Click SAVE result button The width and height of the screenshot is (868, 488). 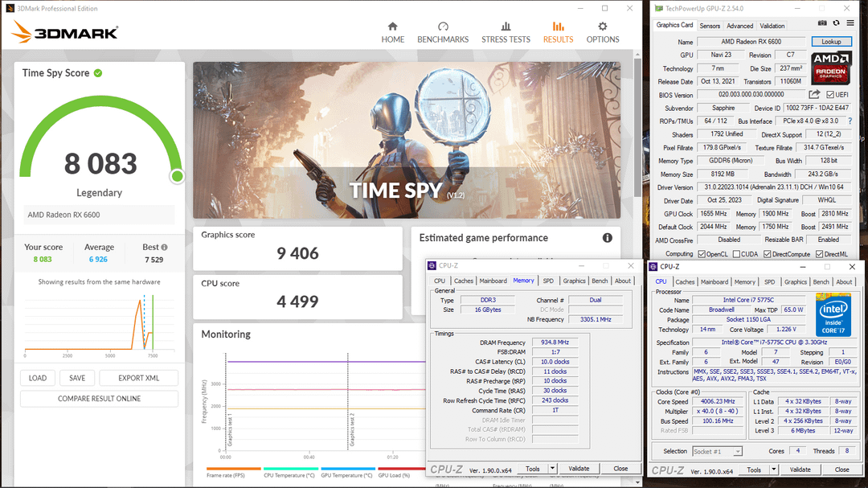click(77, 378)
